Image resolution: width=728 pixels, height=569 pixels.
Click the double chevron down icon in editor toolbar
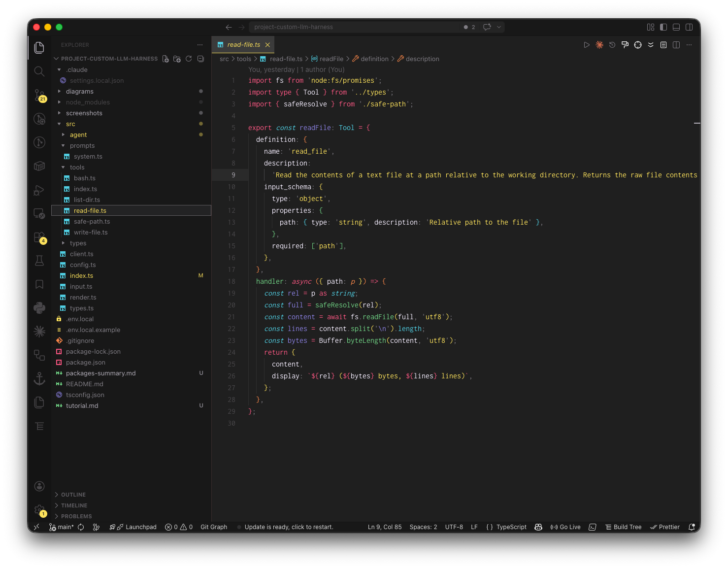point(651,45)
